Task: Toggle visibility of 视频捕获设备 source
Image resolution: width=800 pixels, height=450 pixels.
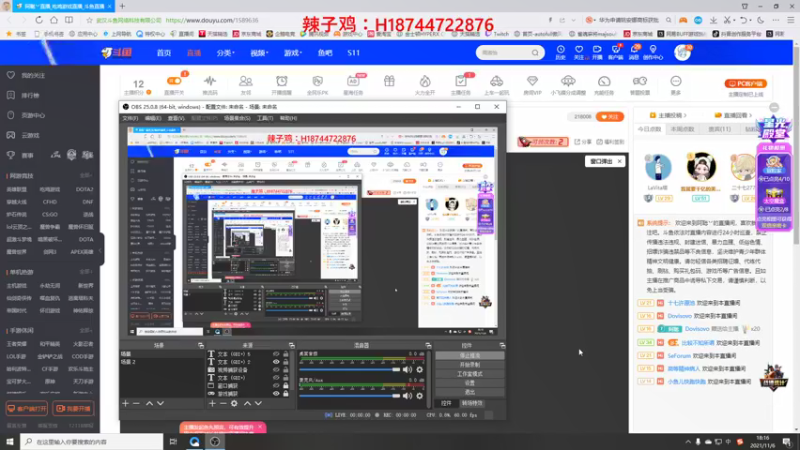Action: click(276, 370)
